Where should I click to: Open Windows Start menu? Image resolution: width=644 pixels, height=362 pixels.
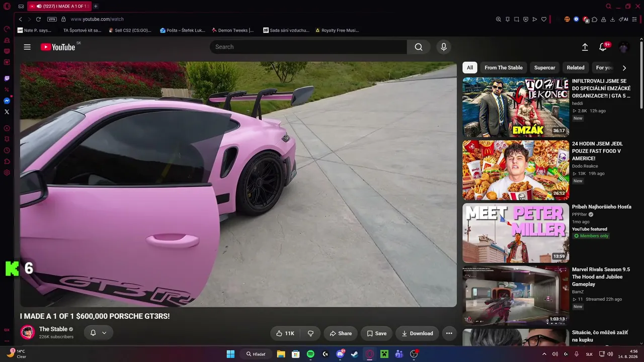coord(230,354)
